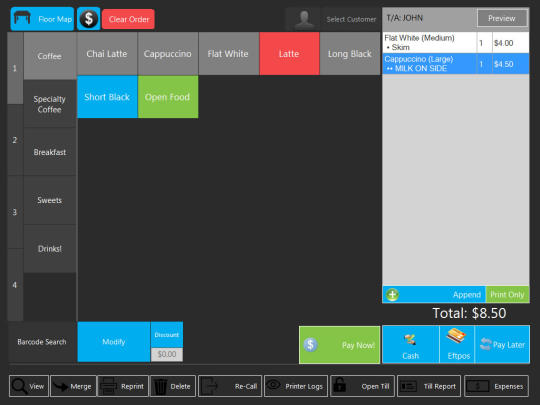The height and width of the screenshot is (405, 540).
Task: Click the Re-Call exit arrow icon
Action: coord(209,386)
